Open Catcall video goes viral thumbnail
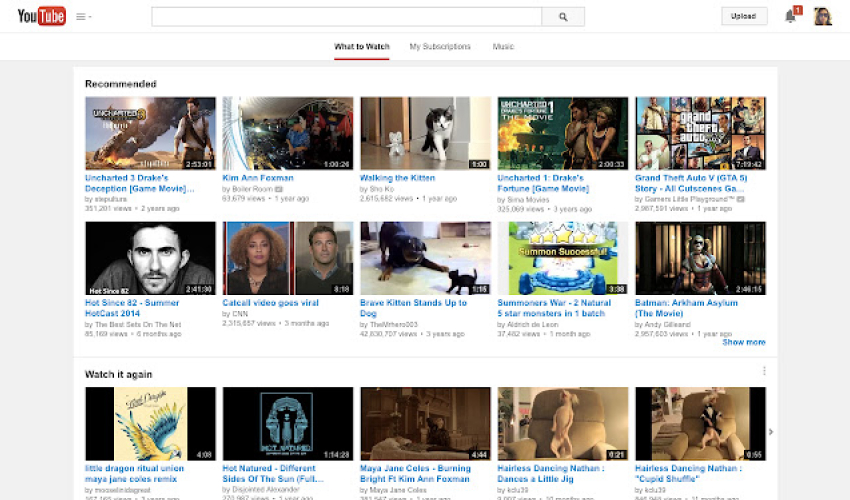Viewport: 850px width, 500px height. coord(288,258)
